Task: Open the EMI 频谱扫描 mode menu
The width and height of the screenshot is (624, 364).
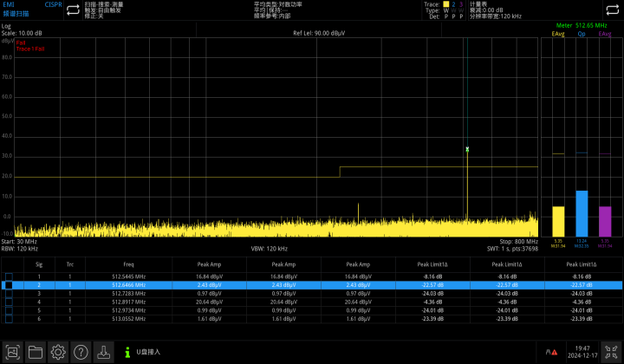Action: pos(18,10)
